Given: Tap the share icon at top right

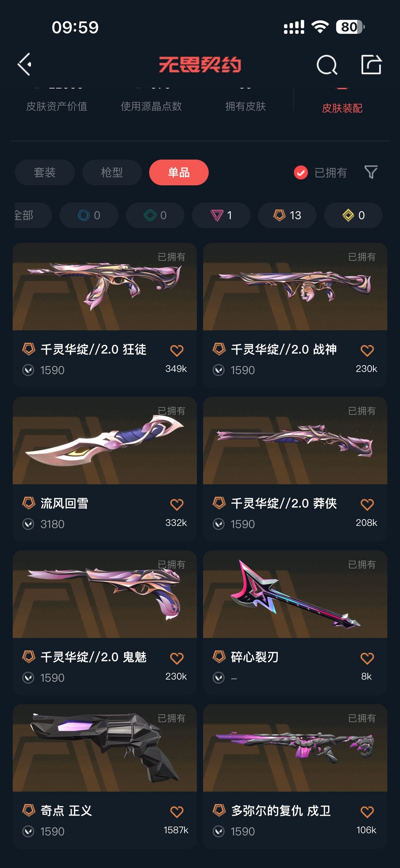Looking at the screenshot, I should coord(371,65).
